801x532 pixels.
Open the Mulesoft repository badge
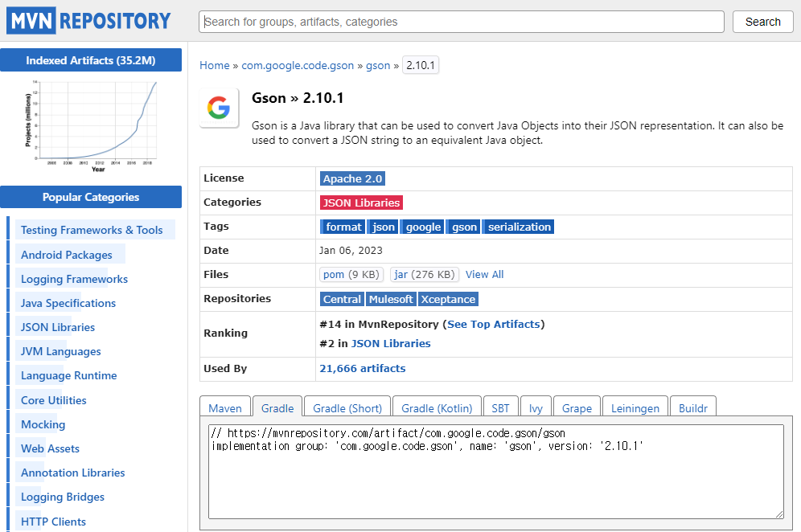pyautogui.click(x=391, y=299)
